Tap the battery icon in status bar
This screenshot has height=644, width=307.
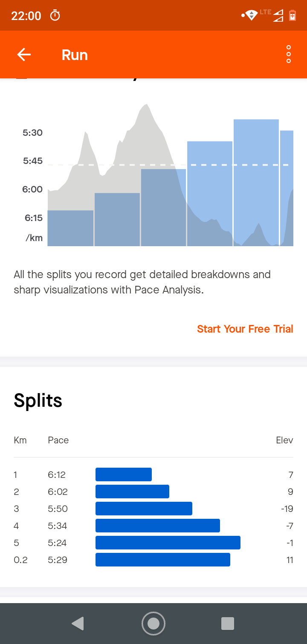[x=292, y=16]
